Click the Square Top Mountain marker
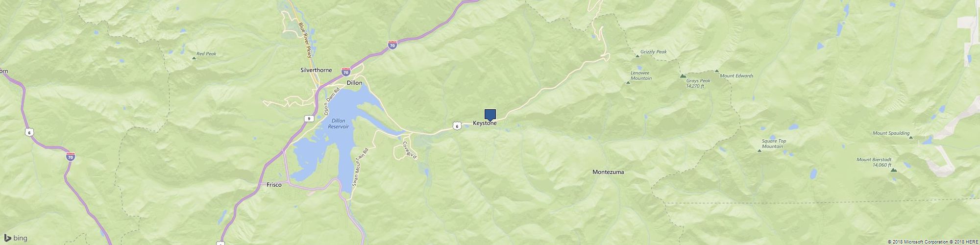The width and height of the screenshot is (980, 245). click(x=759, y=150)
